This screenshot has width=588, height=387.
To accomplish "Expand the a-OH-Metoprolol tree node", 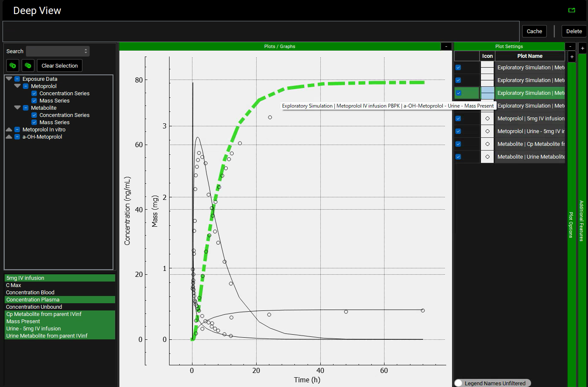I will click(x=9, y=137).
